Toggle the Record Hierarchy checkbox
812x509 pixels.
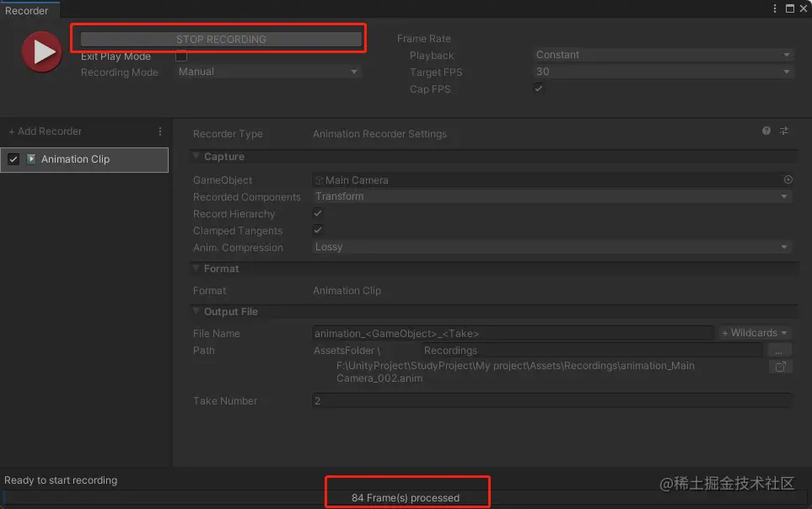pyautogui.click(x=318, y=213)
